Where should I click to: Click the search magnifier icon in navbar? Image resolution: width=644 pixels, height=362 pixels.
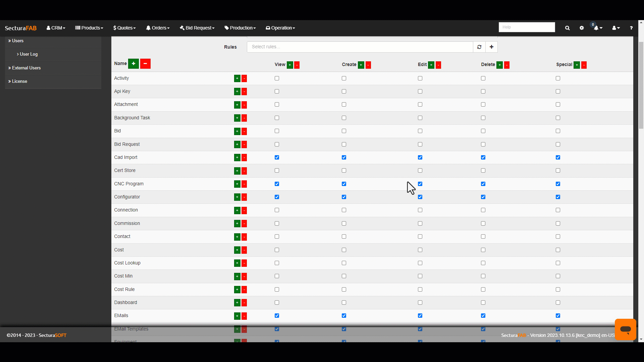567,28
